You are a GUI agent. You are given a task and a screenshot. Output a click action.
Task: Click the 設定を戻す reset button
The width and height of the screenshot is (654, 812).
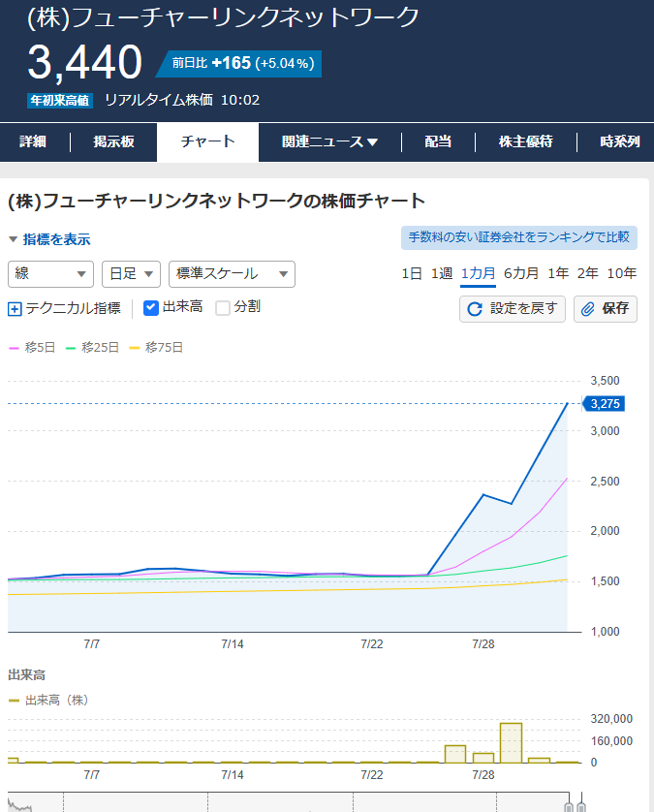click(x=513, y=309)
